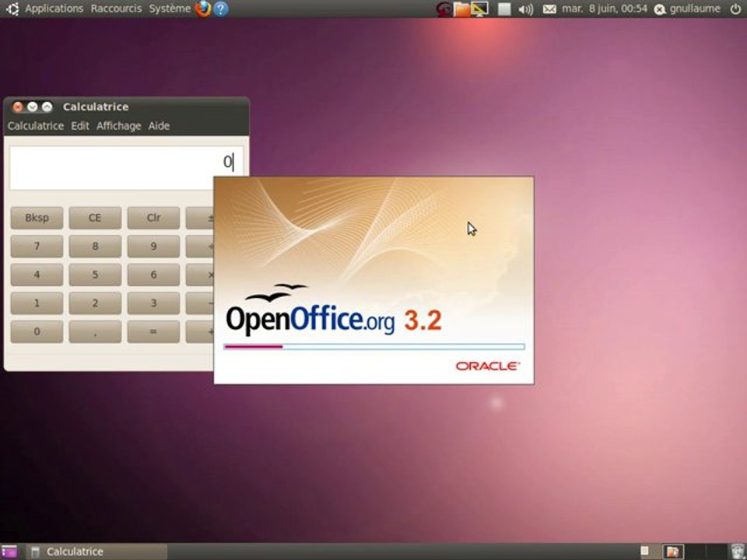Open the Applications menu
This screenshot has height=560, width=747.
[x=54, y=9]
